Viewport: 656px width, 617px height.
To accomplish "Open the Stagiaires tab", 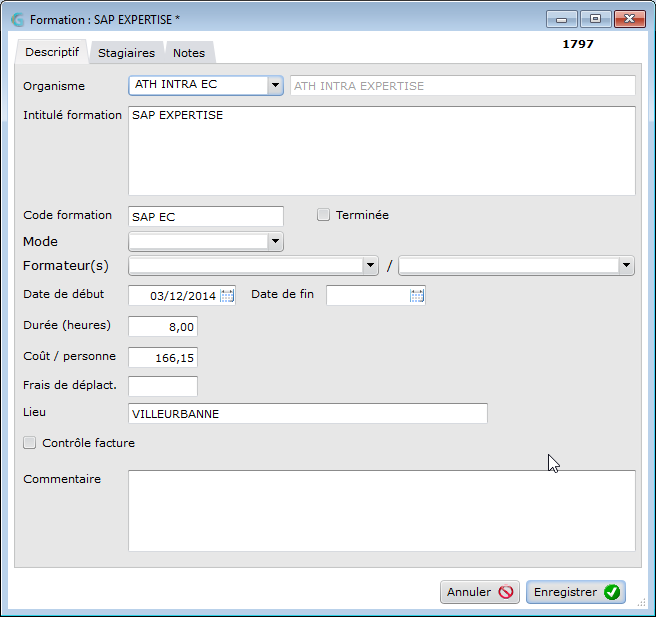I will coord(126,53).
